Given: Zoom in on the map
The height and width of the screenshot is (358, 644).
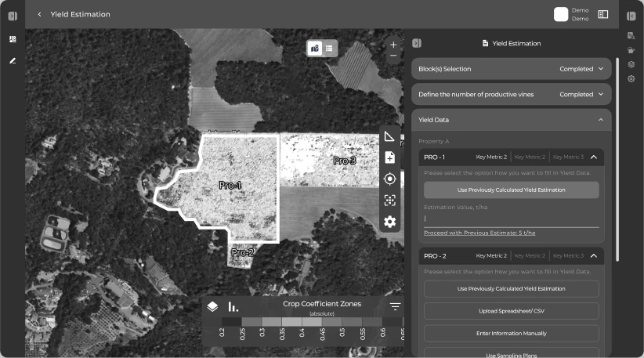Looking at the screenshot, I should click(x=393, y=45).
